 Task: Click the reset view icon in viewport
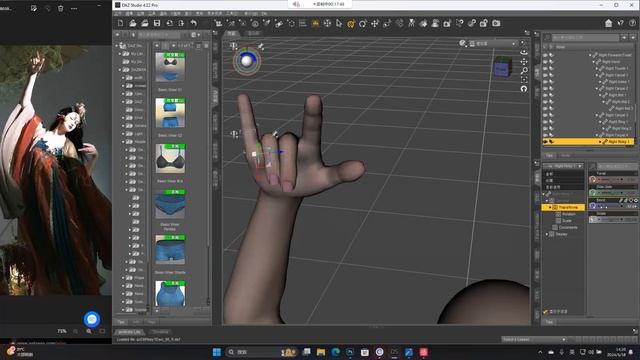click(x=524, y=89)
